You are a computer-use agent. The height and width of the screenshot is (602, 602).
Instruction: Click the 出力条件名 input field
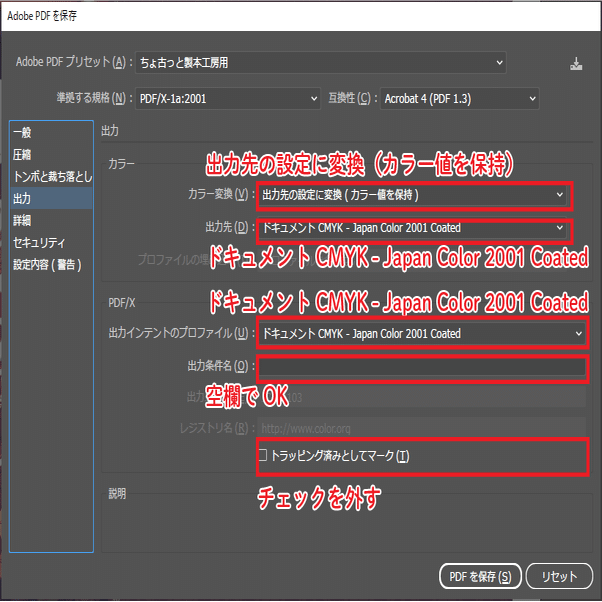pos(422,367)
